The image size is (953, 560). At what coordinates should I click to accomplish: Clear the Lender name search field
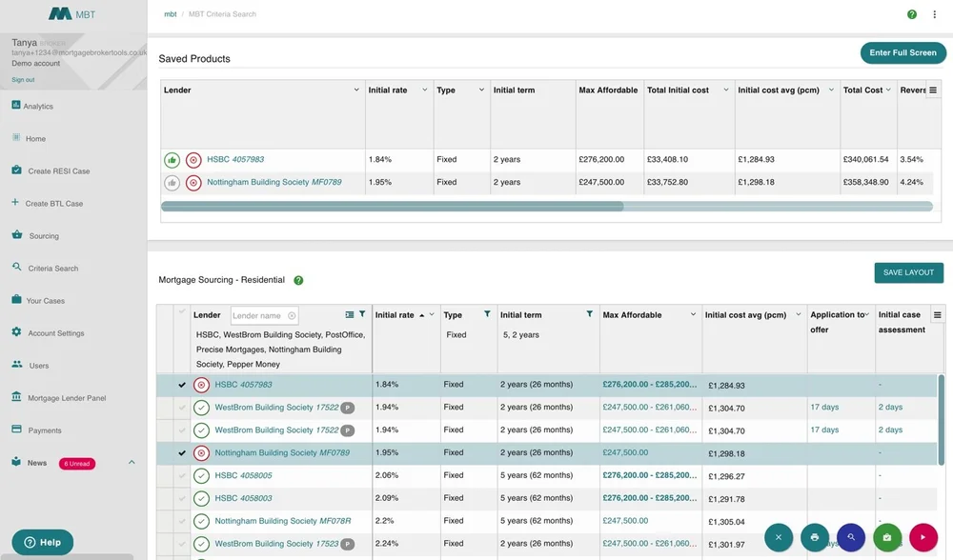point(292,316)
